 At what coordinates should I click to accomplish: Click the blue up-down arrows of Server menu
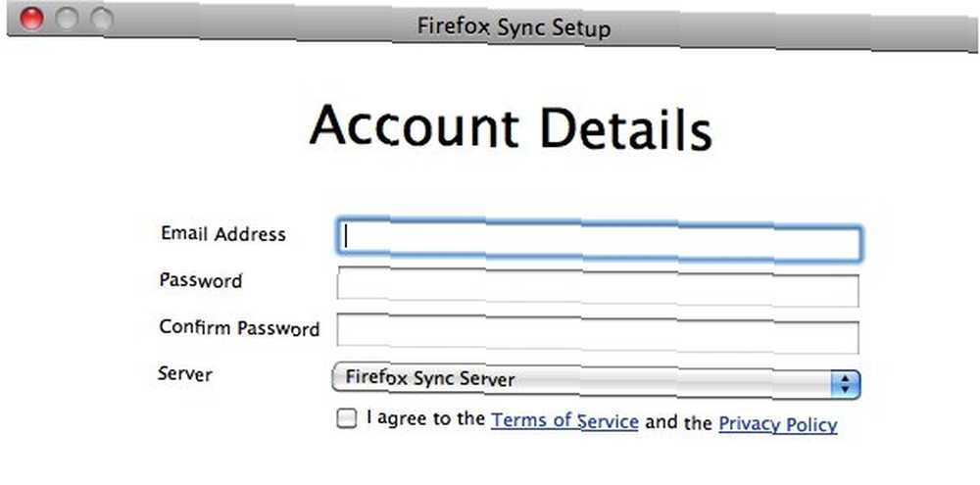pyautogui.click(x=845, y=385)
